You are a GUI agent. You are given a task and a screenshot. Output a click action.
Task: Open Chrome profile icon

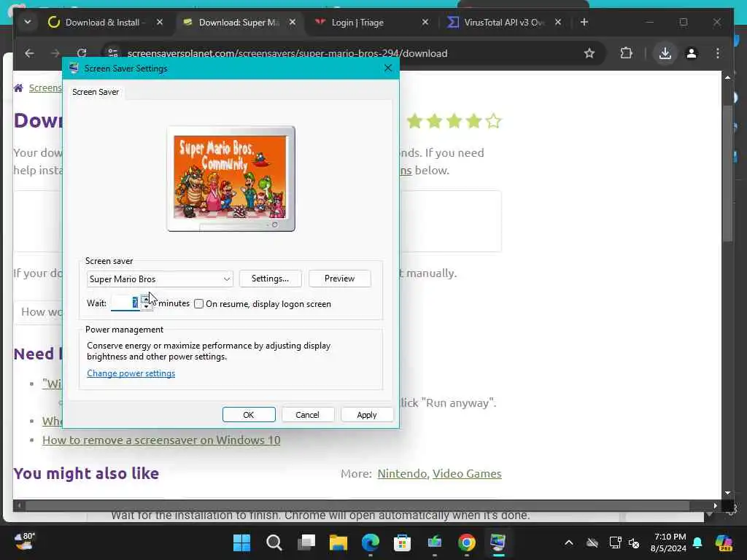point(692,53)
